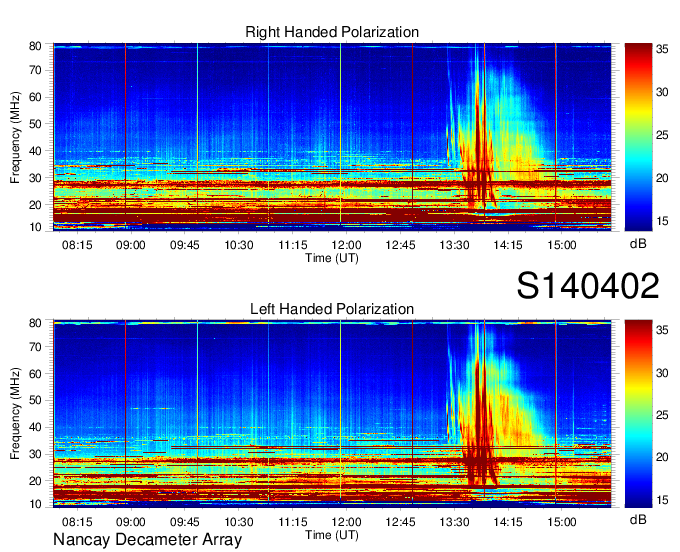Click the "10" frequency tick of Left Handed plot

[35, 504]
